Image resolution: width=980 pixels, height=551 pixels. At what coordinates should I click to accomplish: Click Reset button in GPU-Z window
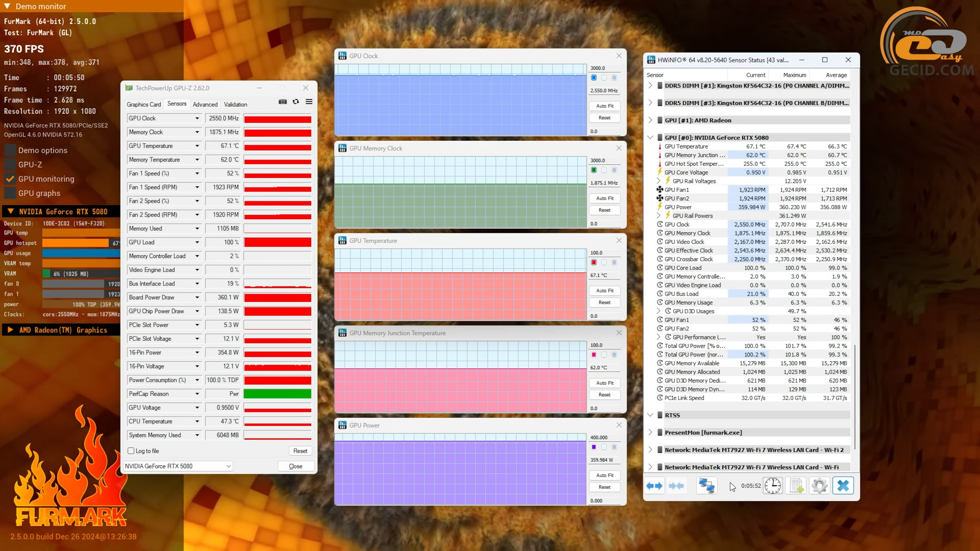(300, 451)
